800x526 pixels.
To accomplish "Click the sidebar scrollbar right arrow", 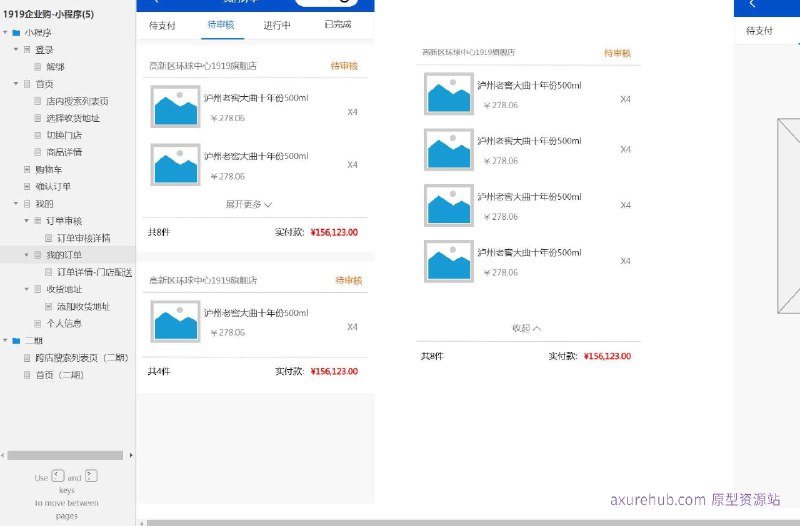I will pyautogui.click(x=131, y=455).
